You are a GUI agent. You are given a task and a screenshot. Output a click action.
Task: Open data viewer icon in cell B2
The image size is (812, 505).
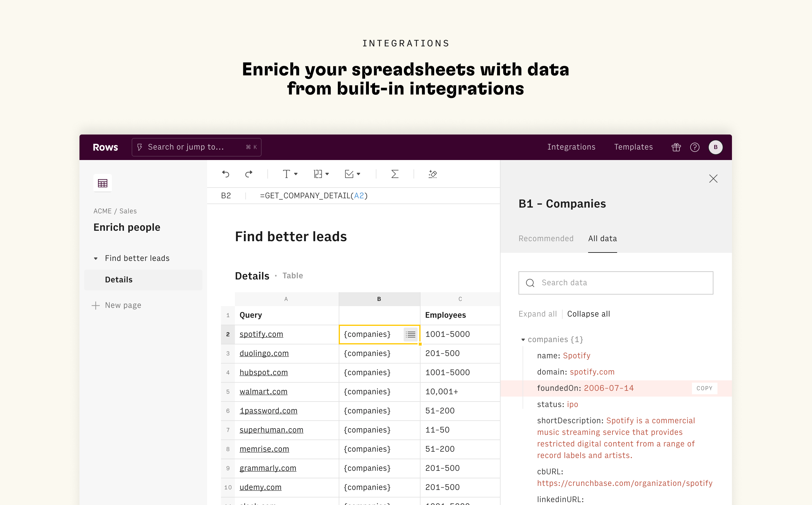(x=411, y=334)
